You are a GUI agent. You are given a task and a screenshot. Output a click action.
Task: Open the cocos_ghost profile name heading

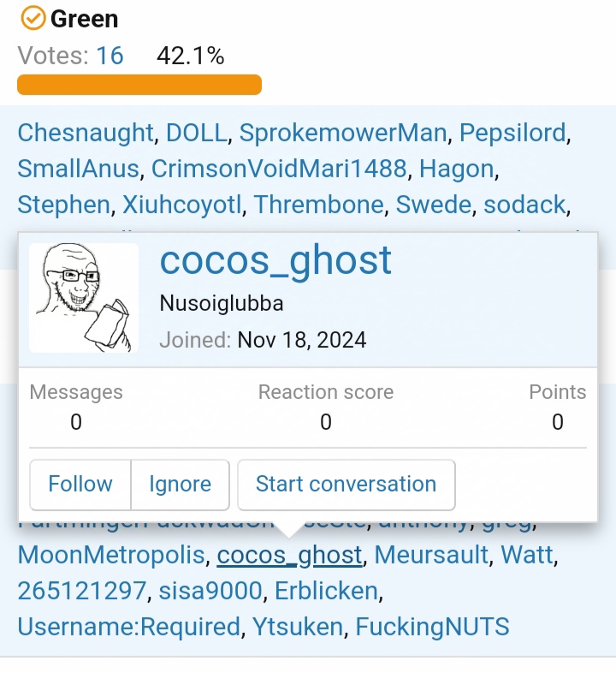pos(275,260)
